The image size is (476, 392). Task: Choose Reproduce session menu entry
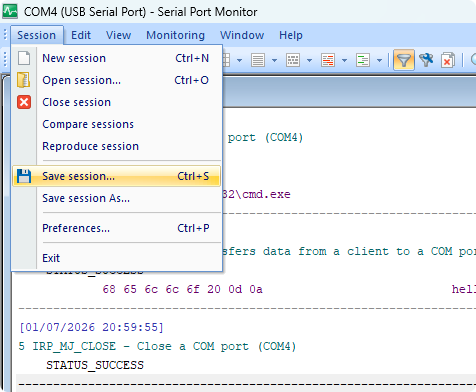click(116, 146)
